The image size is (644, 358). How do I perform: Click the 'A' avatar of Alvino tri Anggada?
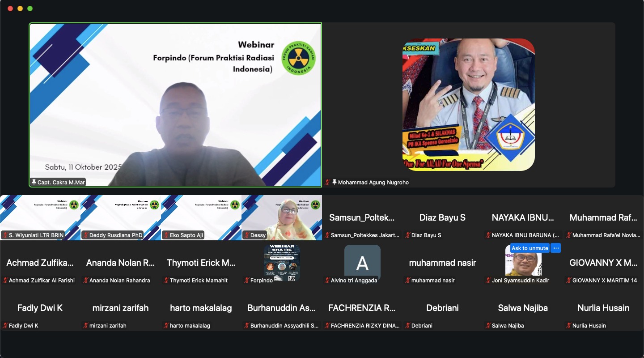pos(362,263)
